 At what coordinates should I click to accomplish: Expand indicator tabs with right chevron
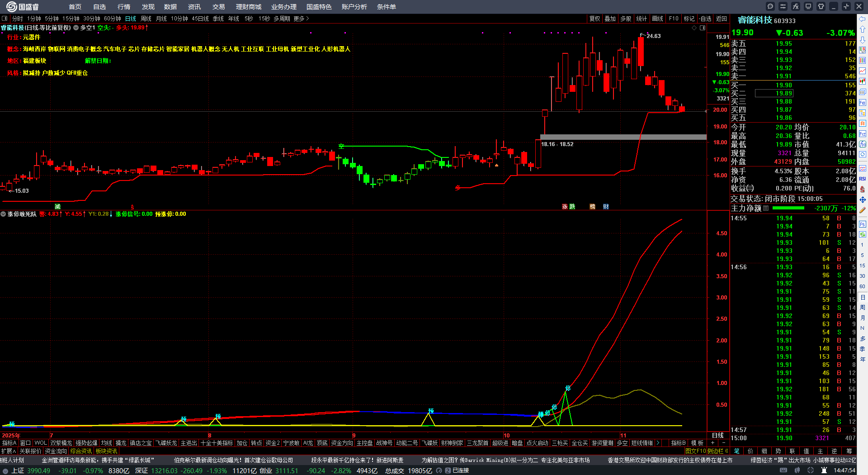(658, 443)
